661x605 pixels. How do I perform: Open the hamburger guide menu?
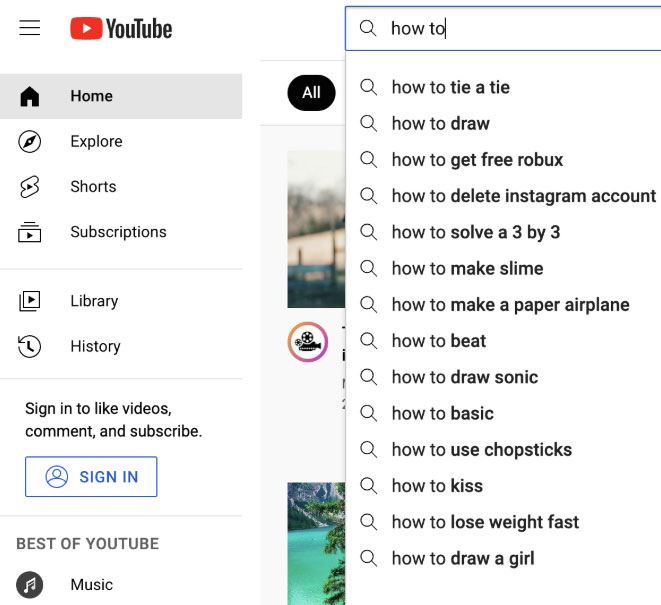click(30, 28)
